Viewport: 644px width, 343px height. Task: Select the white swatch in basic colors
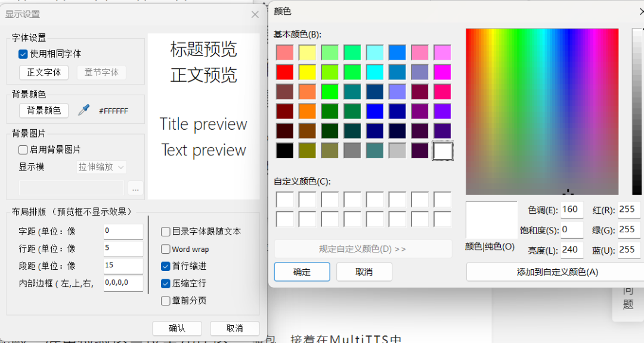[x=442, y=151]
